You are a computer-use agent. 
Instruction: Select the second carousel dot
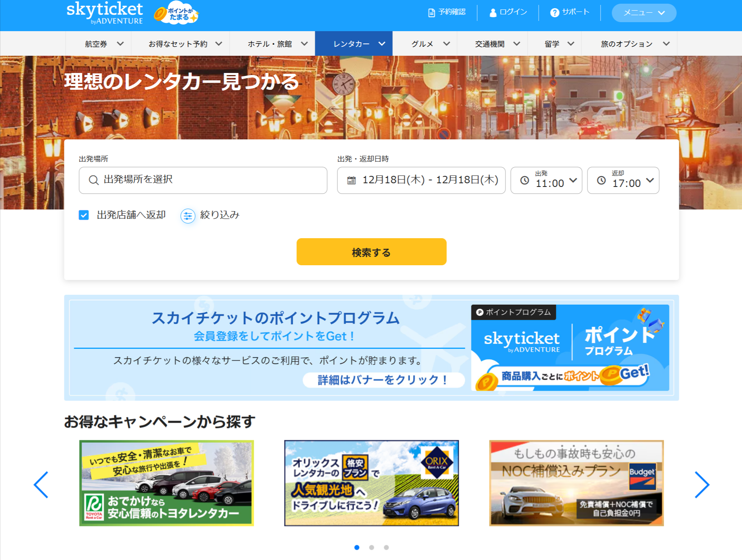coord(371,547)
